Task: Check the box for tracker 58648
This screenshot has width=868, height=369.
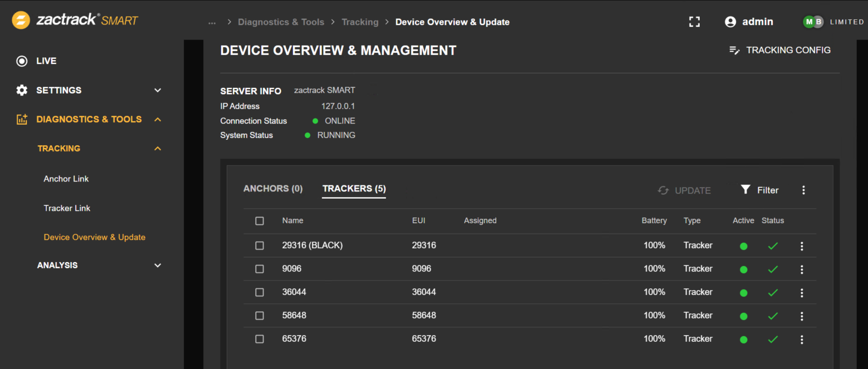Action: click(260, 316)
